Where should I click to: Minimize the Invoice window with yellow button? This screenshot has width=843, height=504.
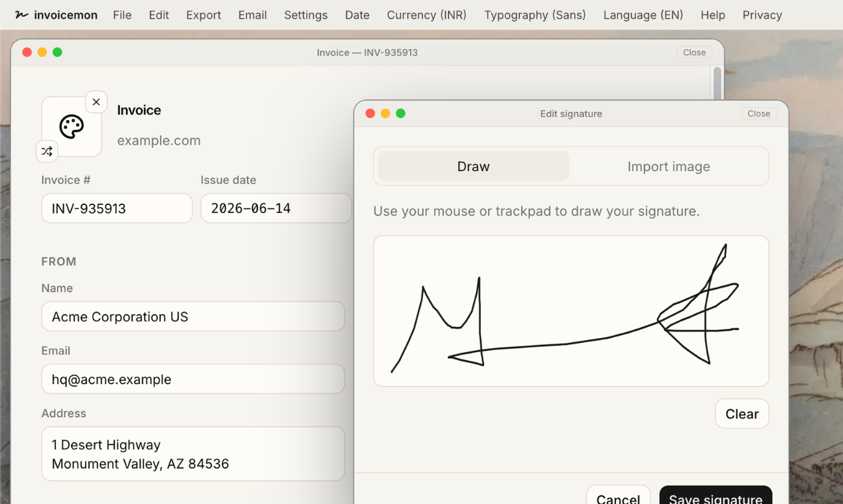pos(42,52)
